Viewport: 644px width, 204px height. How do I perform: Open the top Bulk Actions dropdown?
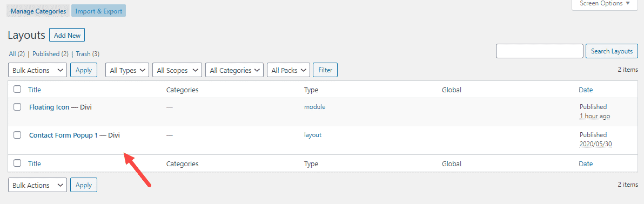click(x=37, y=70)
